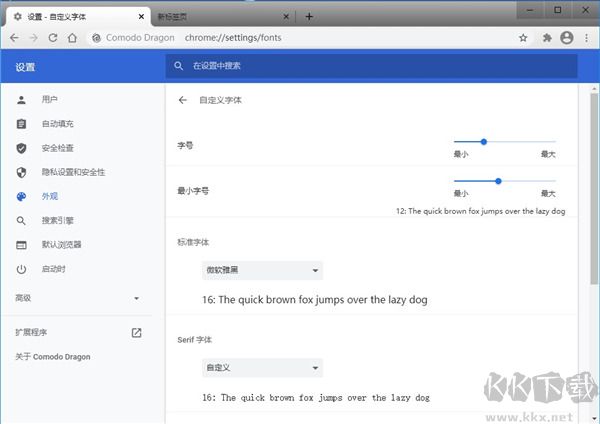600x424 pixels.
Task: Click the window icon for 默认浏览器
Action: (21, 245)
